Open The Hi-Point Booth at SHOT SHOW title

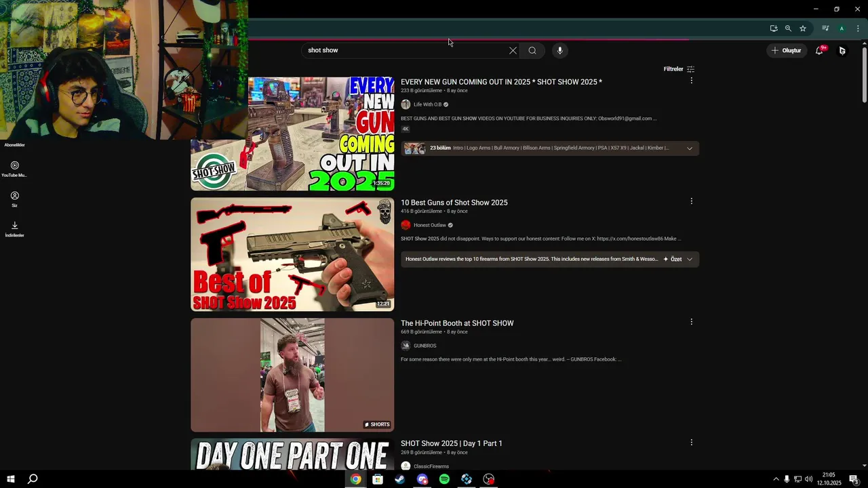coord(457,323)
